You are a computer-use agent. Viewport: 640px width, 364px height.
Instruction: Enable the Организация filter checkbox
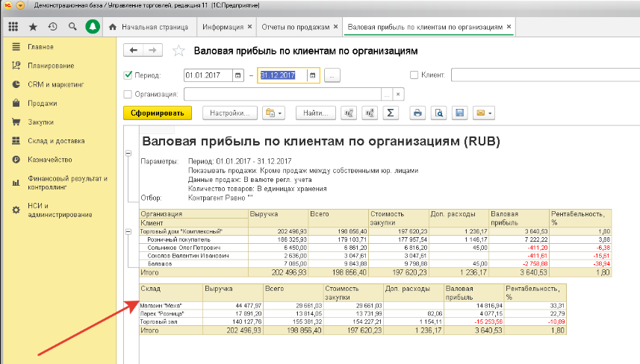(x=127, y=95)
